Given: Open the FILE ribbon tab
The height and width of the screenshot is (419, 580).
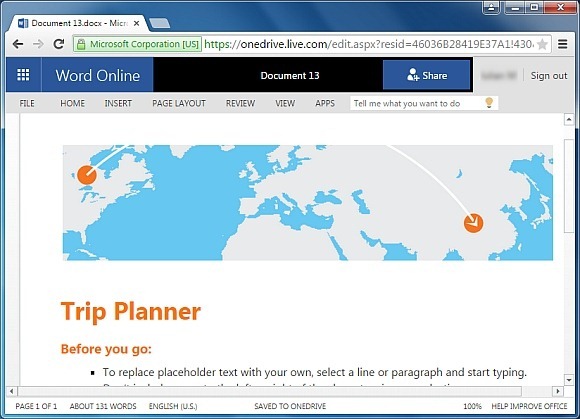Looking at the screenshot, I should [x=27, y=104].
